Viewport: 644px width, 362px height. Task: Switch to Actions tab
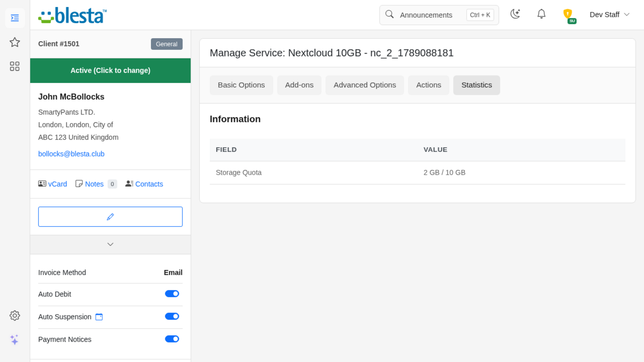tap(428, 85)
